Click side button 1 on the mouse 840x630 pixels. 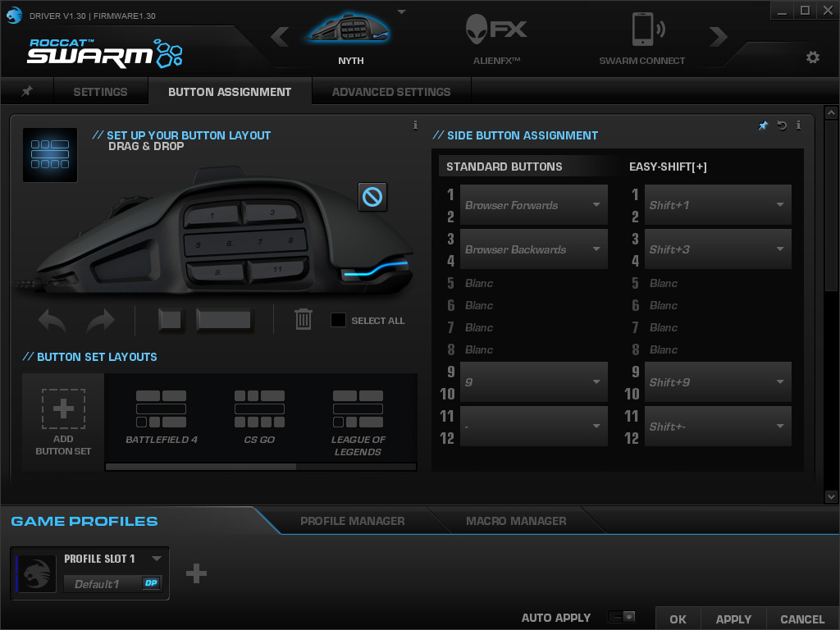point(212,216)
